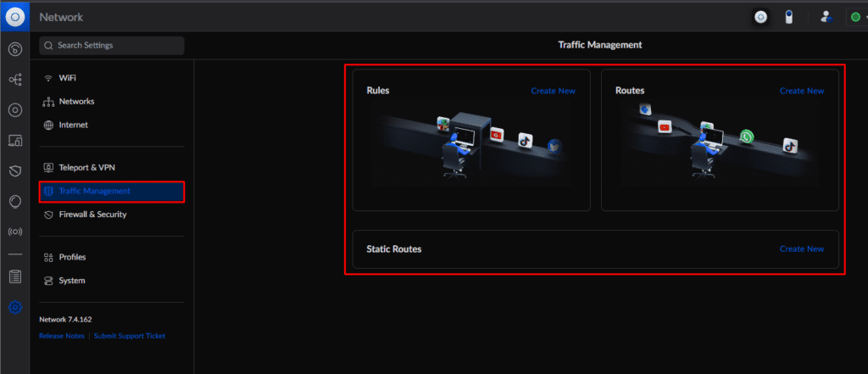Click the Routes card heading
Screen dimensions: 868x374
(630, 91)
